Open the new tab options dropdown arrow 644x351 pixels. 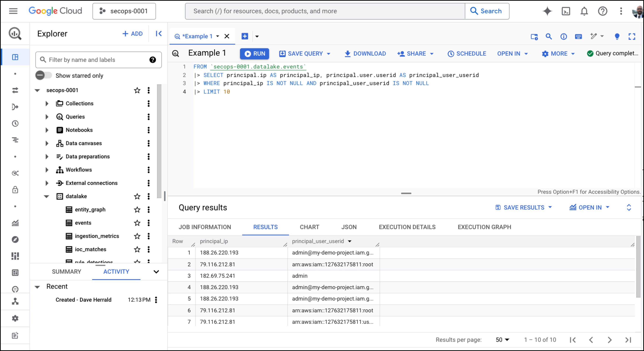(257, 36)
